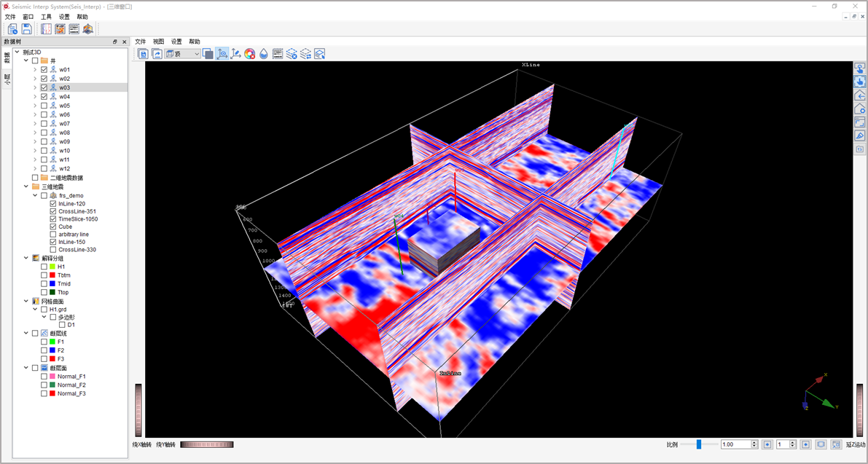Select the hand pointer tool on right sidebar
Screen dimensions: 868x464
point(860,82)
